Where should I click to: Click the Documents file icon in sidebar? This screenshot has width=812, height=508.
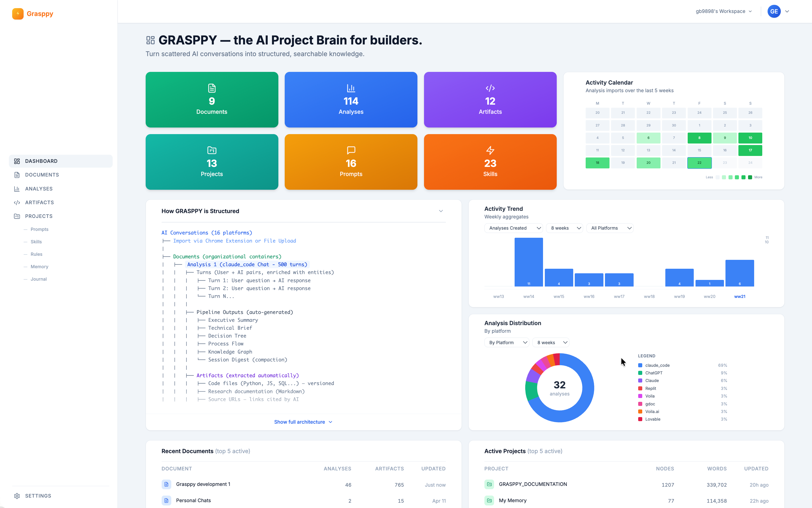(17, 175)
